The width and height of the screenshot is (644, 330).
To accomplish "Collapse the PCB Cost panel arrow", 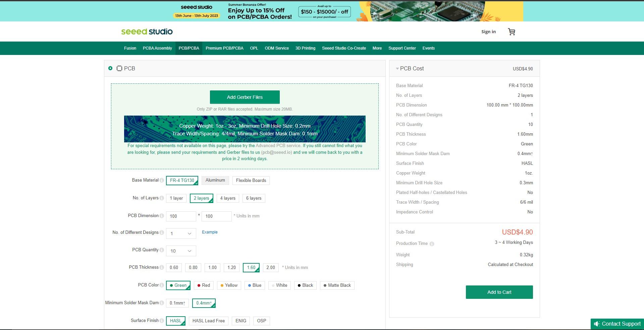I will pos(397,69).
